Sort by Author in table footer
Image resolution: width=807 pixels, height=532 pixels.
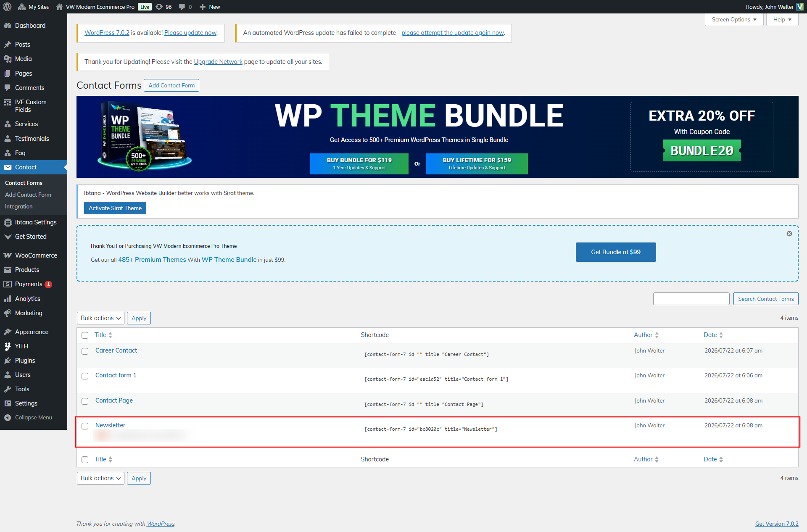pyautogui.click(x=646, y=459)
